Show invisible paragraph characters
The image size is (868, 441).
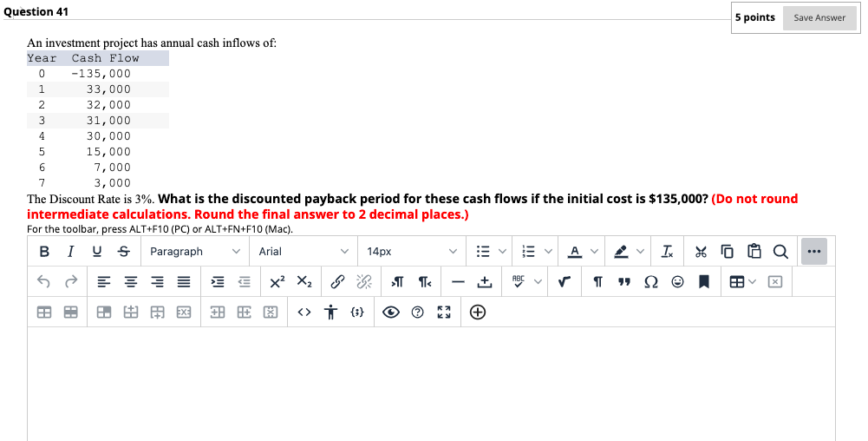[597, 282]
